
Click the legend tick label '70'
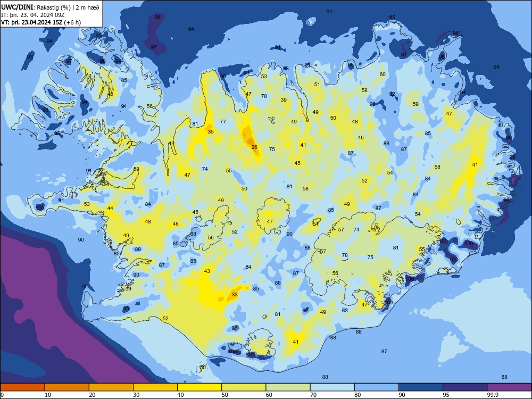pos(313,395)
